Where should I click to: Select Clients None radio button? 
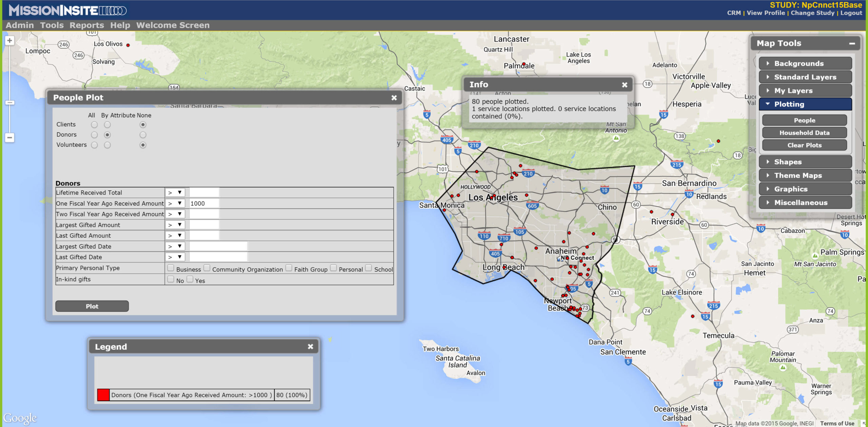point(143,125)
